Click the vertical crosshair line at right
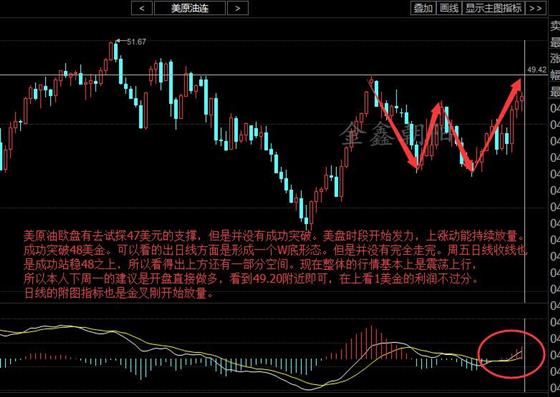The height and width of the screenshot is (397, 560). [524, 214]
